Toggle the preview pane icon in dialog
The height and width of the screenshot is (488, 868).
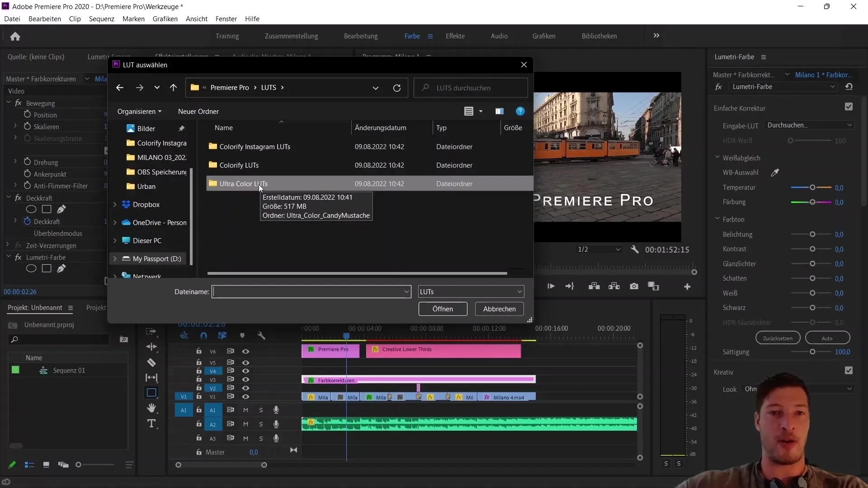499,111
